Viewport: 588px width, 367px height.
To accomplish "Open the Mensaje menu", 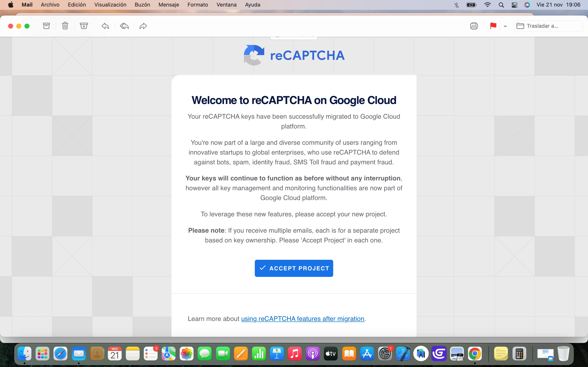I will click(x=169, y=5).
